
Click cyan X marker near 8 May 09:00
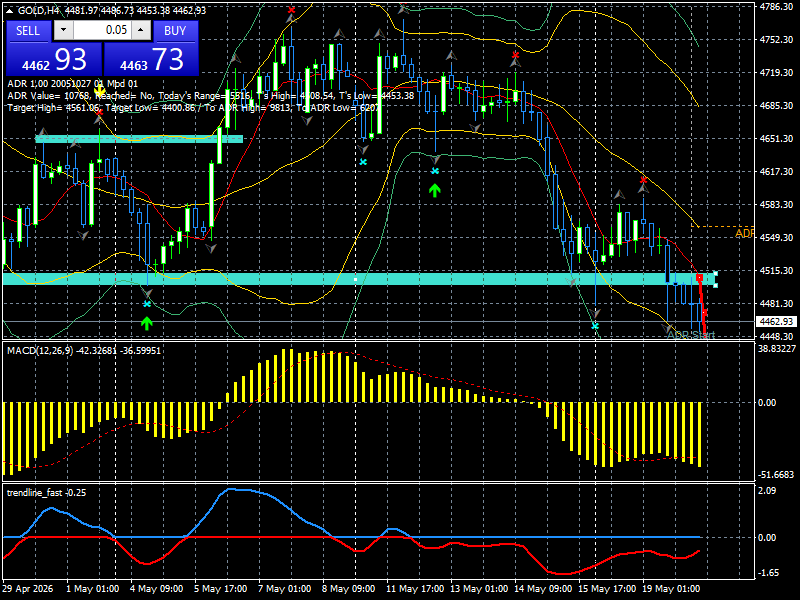coord(363,162)
